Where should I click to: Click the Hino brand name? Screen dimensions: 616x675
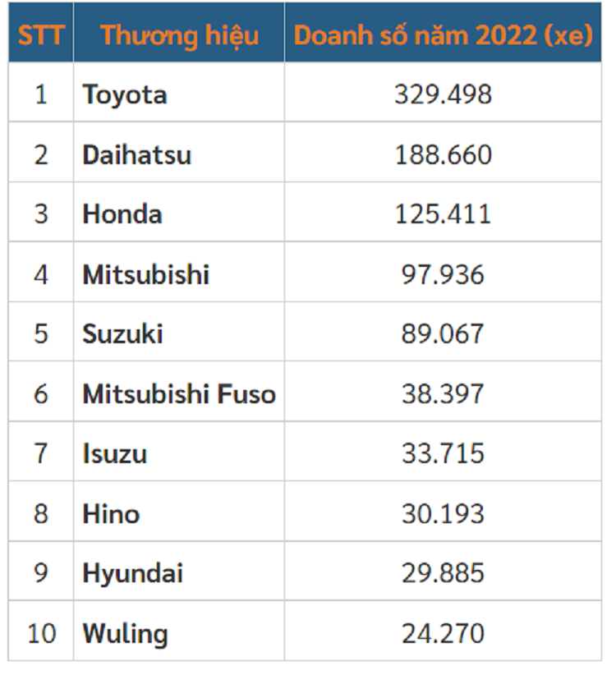[111, 514]
